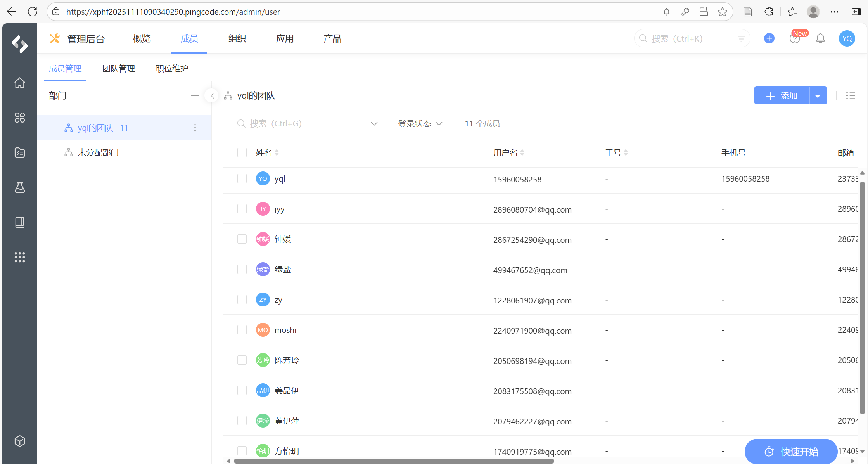Viewport: 868px width, 464px height.
Task: Collapse the department panel arrow icon
Action: tap(211, 95)
